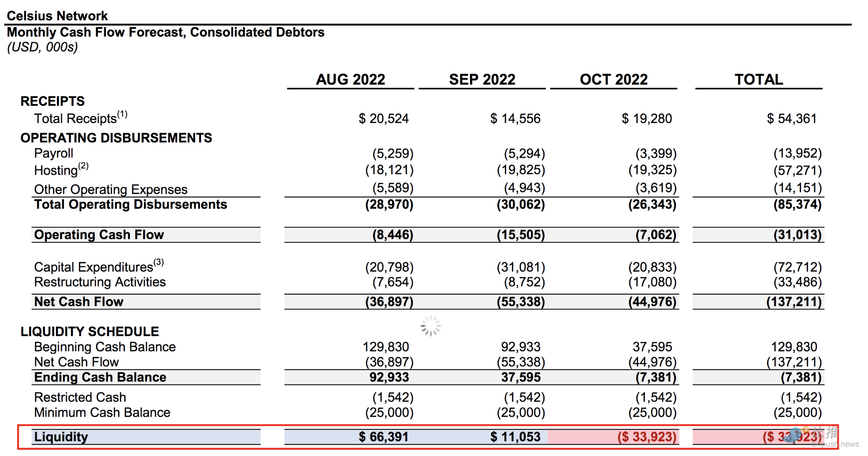Click the '129,830' August beginning balance
This screenshot has height=456, width=868.
pyautogui.click(x=386, y=347)
